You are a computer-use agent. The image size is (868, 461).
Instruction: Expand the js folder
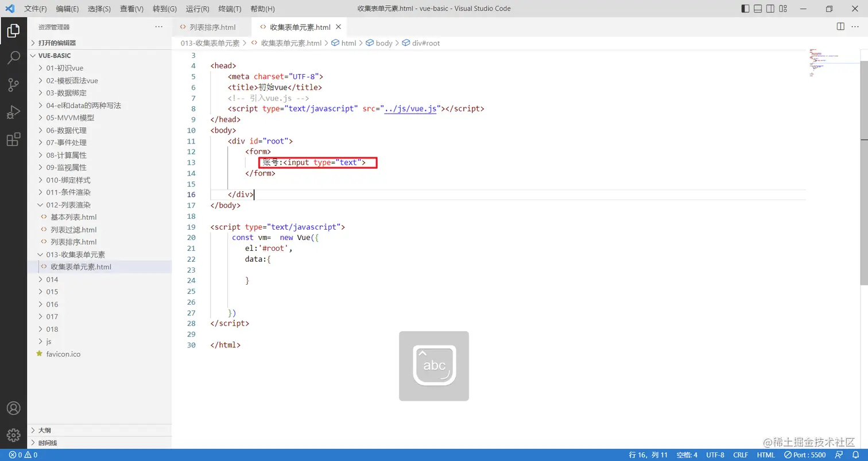pos(100,342)
